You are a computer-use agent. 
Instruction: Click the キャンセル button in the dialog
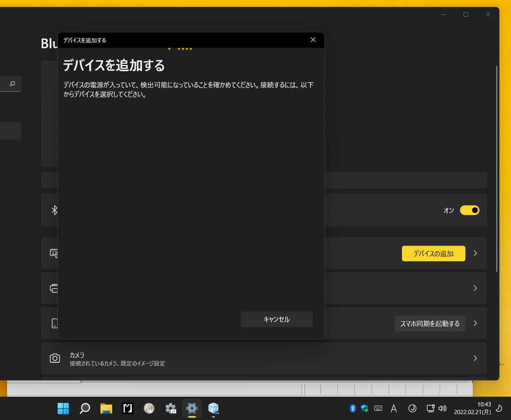277,319
